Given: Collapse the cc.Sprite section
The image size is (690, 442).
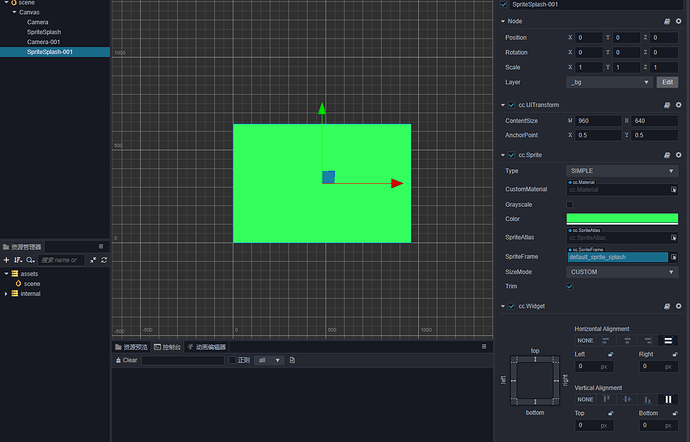Looking at the screenshot, I should [x=503, y=155].
